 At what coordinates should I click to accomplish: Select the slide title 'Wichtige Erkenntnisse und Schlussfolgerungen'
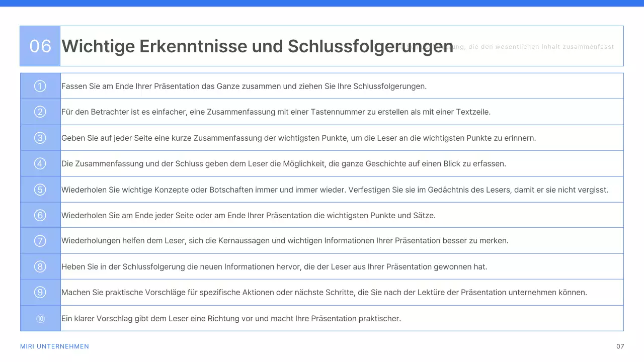click(257, 46)
